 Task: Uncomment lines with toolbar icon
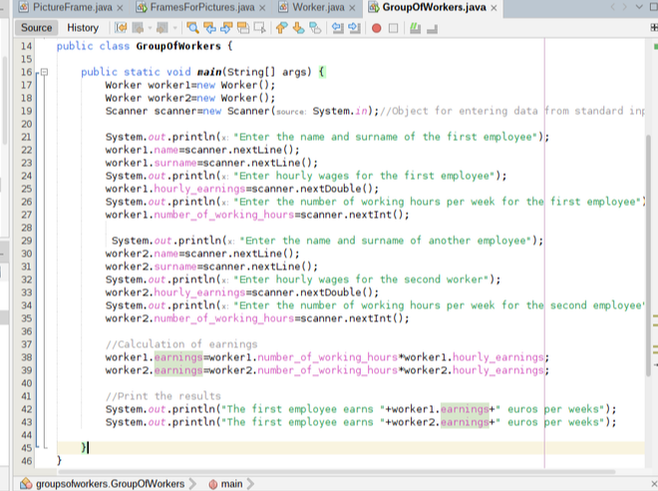coord(432,29)
